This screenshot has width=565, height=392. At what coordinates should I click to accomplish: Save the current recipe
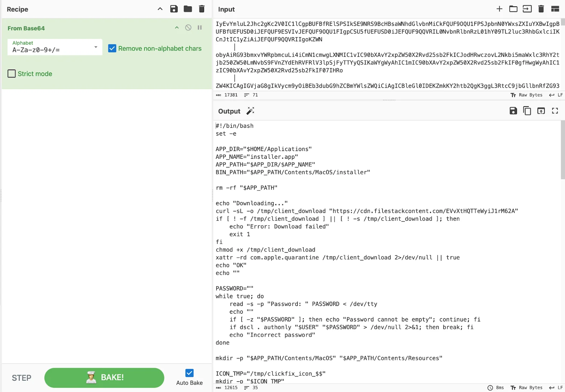pyautogui.click(x=174, y=9)
